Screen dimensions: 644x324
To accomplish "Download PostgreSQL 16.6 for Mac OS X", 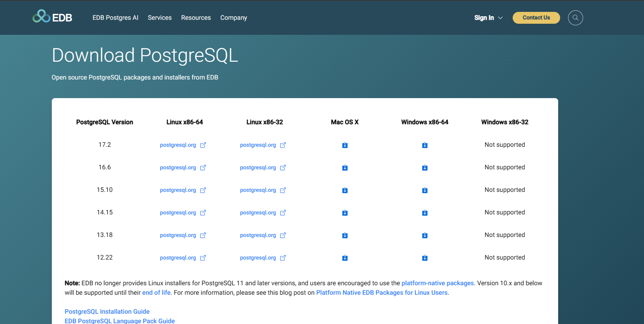I will click(345, 168).
